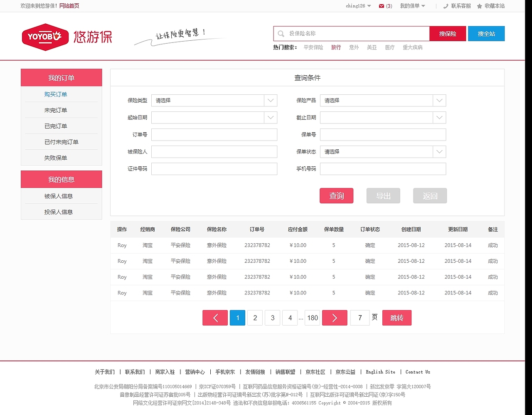Go to next page with right arrow
532x415 pixels.
click(x=335, y=318)
